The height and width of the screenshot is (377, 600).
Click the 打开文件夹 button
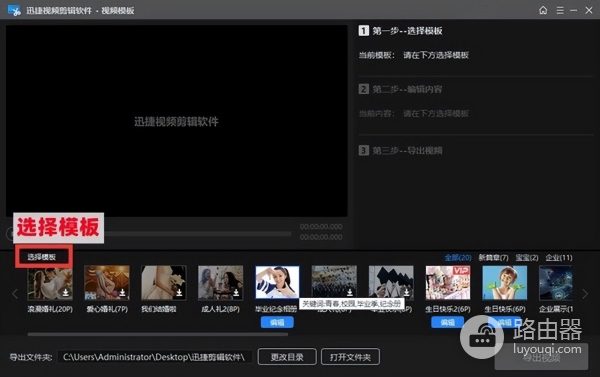coord(351,357)
